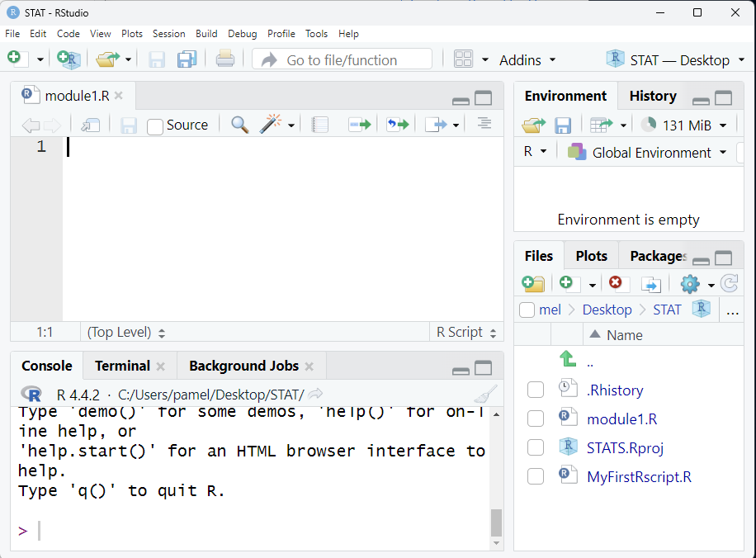Click the Save All documents icon
Viewport: 756px width, 558px height.
pyautogui.click(x=187, y=59)
